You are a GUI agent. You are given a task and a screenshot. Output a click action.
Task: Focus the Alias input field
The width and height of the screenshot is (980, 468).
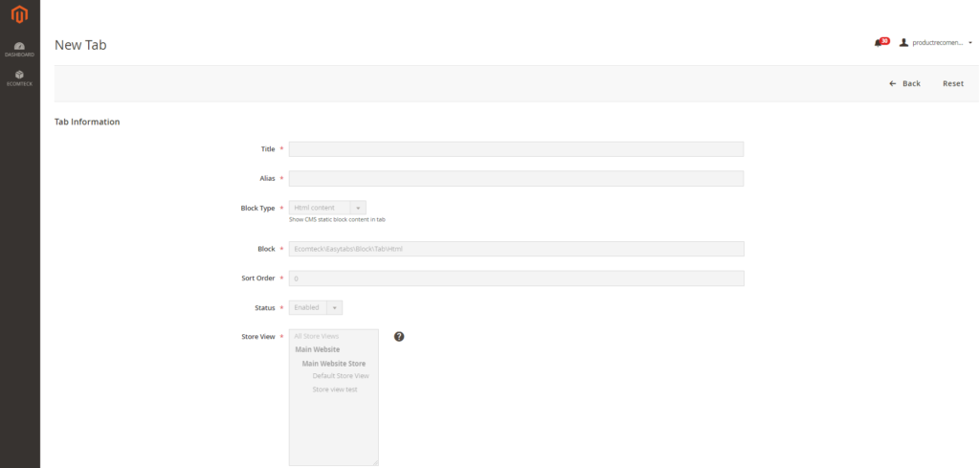pyautogui.click(x=516, y=179)
